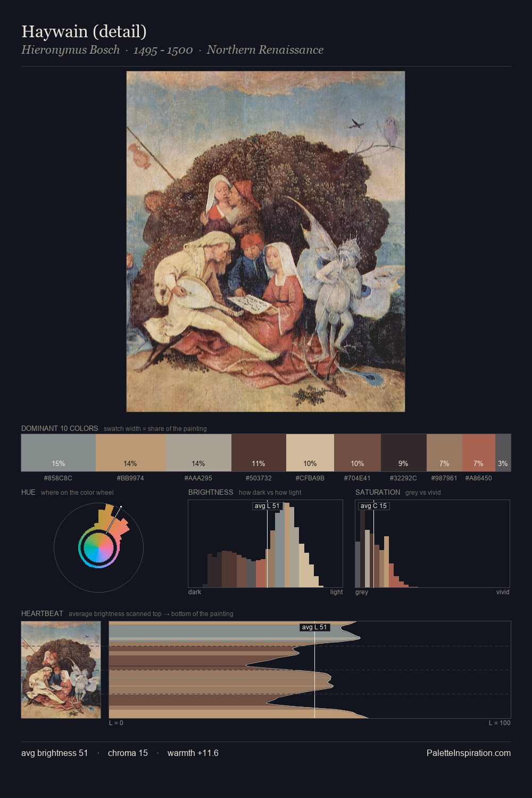Click the artist name Hieronymus Bosch
This screenshot has height=798, width=532.
70,50
